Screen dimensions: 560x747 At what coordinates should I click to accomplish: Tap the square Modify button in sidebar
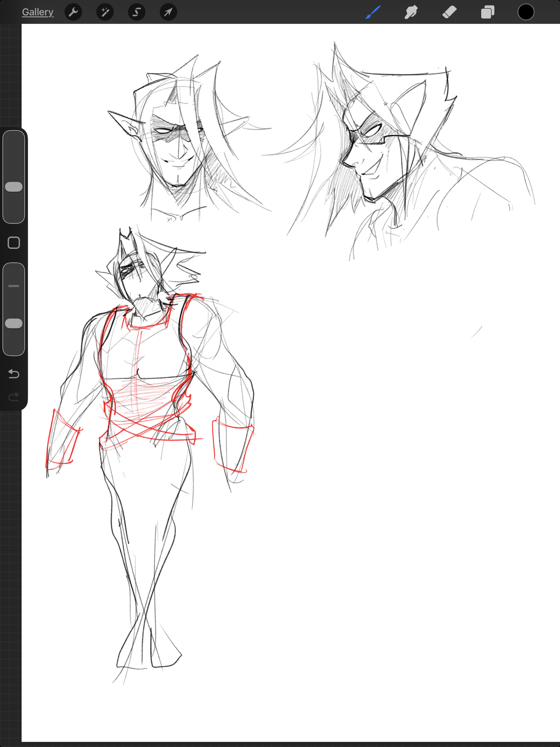click(x=14, y=243)
